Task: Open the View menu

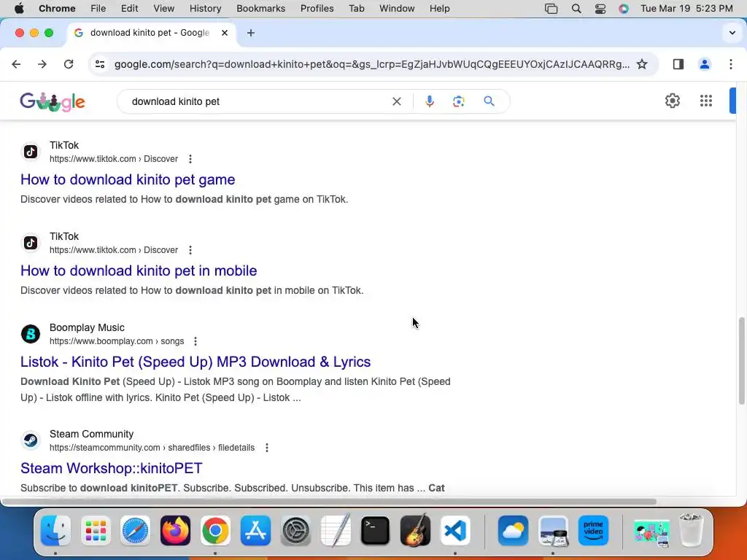Action: point(164,8)
